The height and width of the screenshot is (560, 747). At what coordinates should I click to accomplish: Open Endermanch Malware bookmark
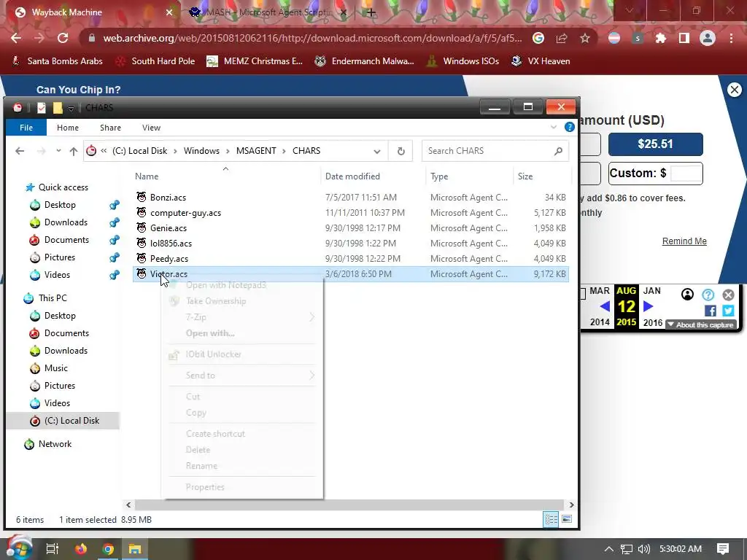[x=365, y=61]
